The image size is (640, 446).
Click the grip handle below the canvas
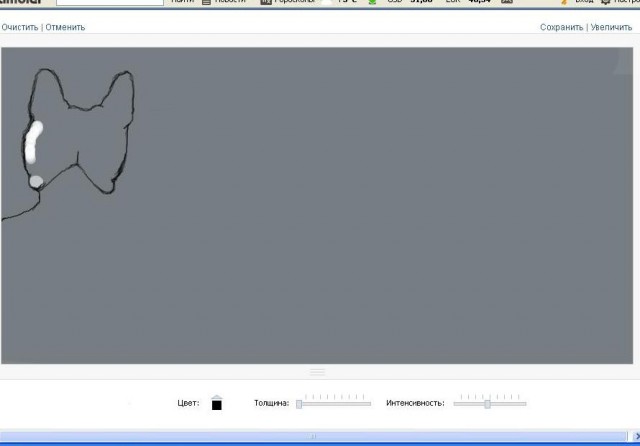[317, 372]
